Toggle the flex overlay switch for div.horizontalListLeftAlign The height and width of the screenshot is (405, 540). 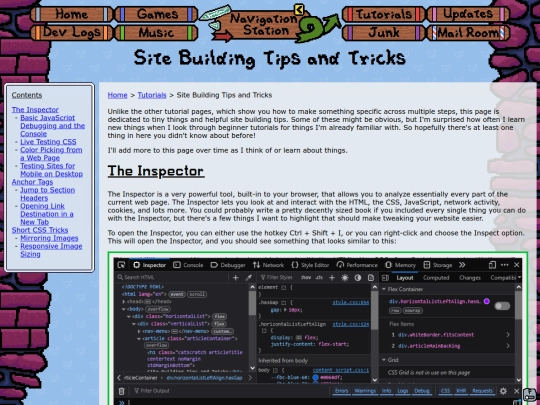coord(502,306)
